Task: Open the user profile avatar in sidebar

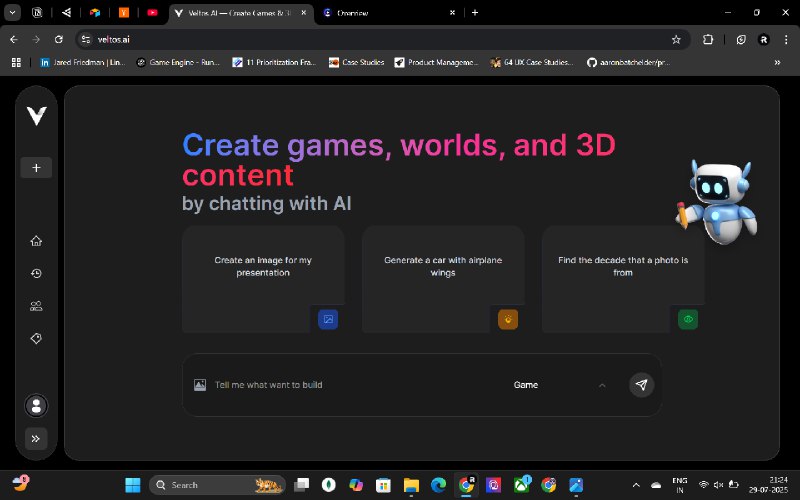Action: pos(36,405)
